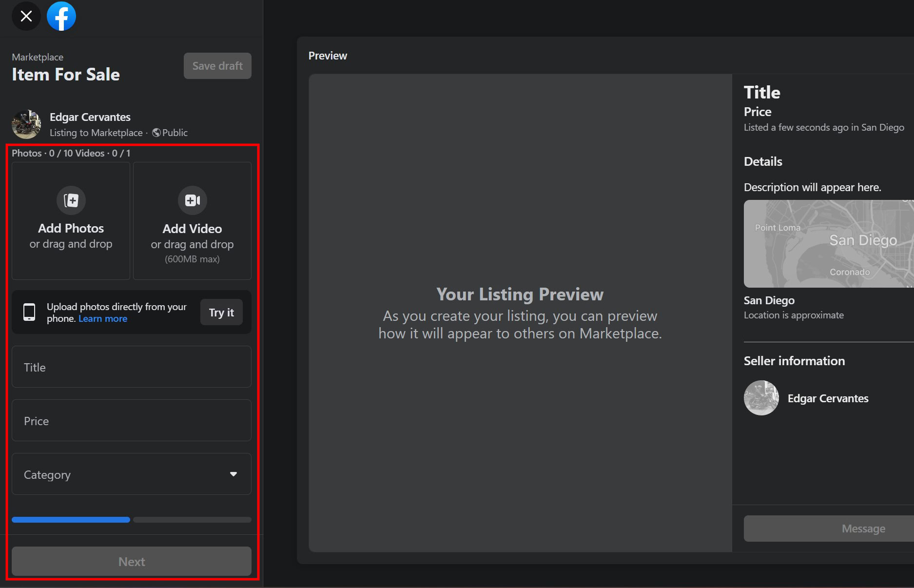
Task: Click the phone icon in upload banner
Action: tap(29, 312)
